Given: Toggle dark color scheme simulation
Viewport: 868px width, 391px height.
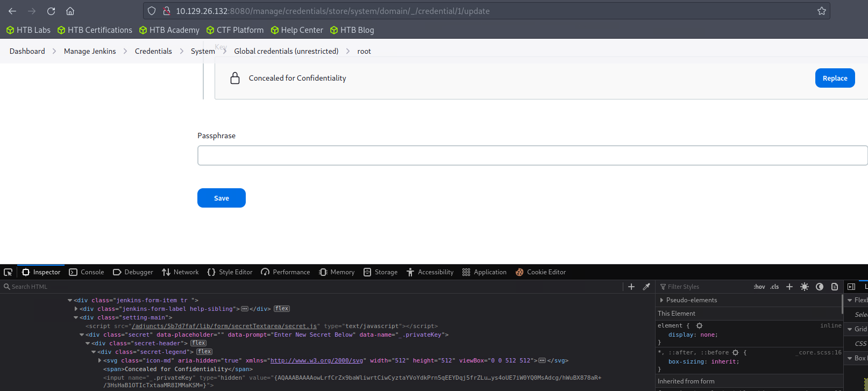Looking at the screenshot, I should pos(820,287).
